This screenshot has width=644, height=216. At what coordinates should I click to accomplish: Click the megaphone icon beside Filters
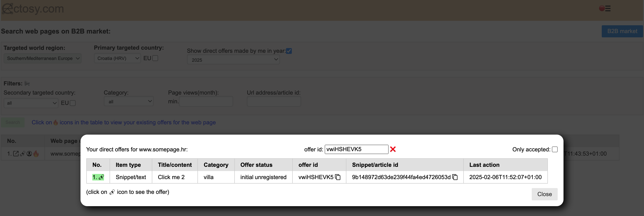[x=27, y=83]
